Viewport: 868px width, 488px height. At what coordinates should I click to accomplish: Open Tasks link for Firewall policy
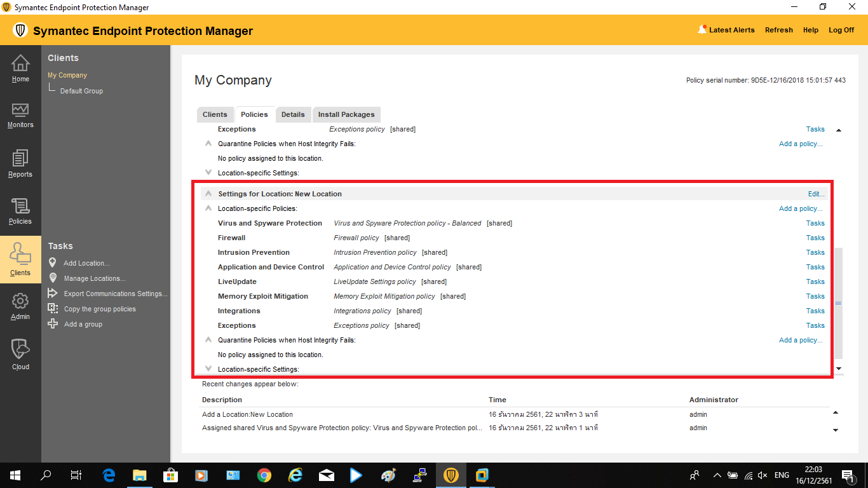815,238
